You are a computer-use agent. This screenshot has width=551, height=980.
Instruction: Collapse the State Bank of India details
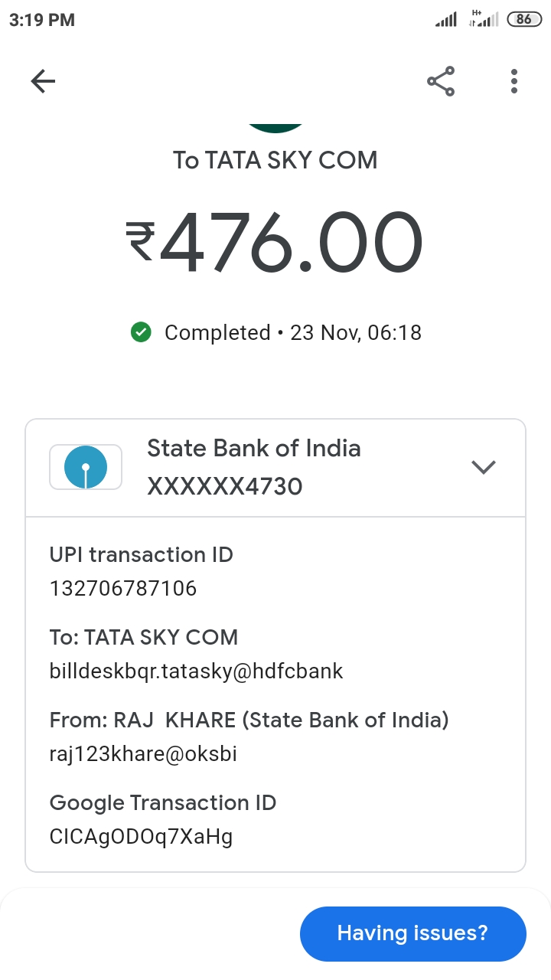484,467
